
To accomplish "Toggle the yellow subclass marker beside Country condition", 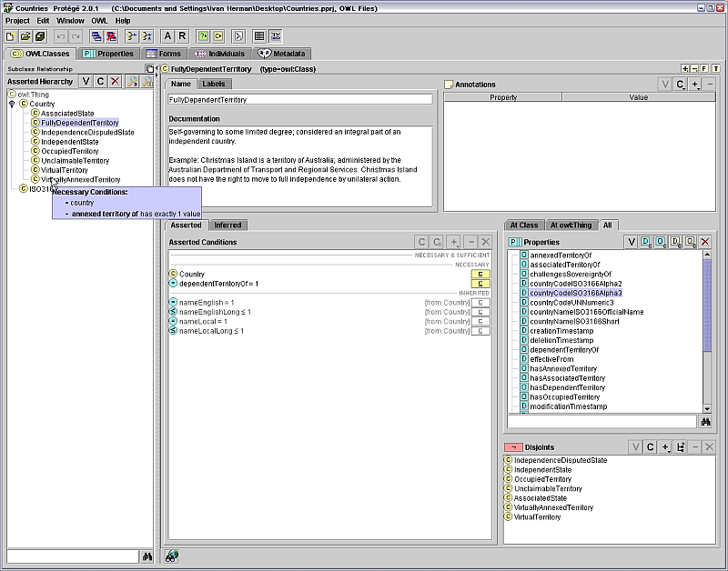I will point(480,274).
